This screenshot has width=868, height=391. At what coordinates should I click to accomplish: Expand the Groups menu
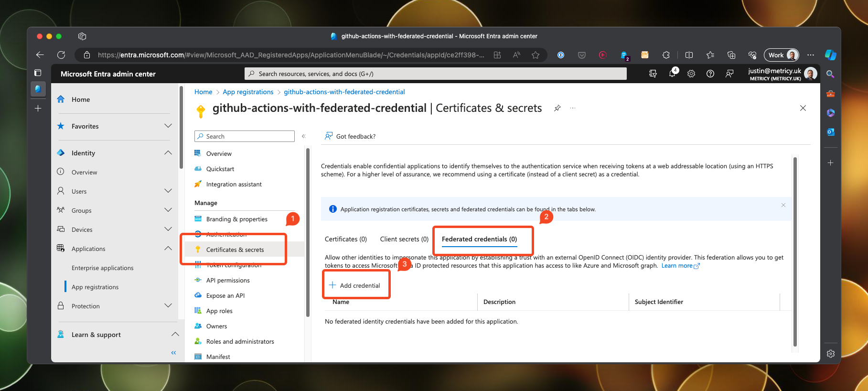pyautogui.click(x=168, y=210)
